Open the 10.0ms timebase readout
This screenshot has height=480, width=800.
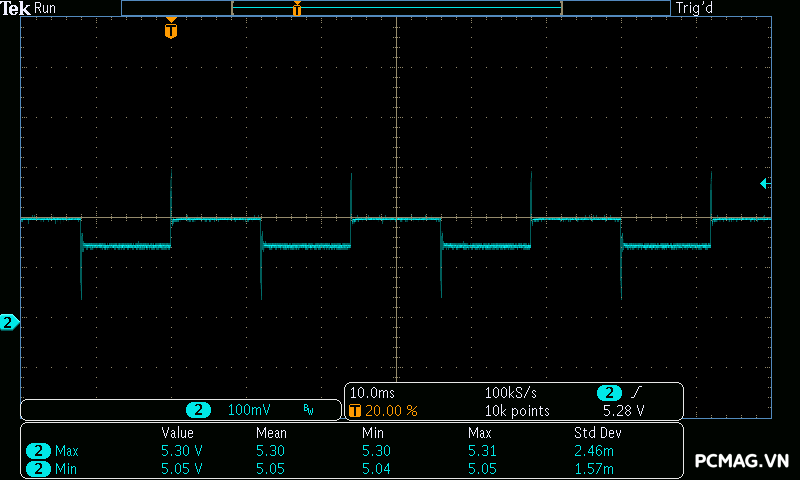tap(371, 393)
